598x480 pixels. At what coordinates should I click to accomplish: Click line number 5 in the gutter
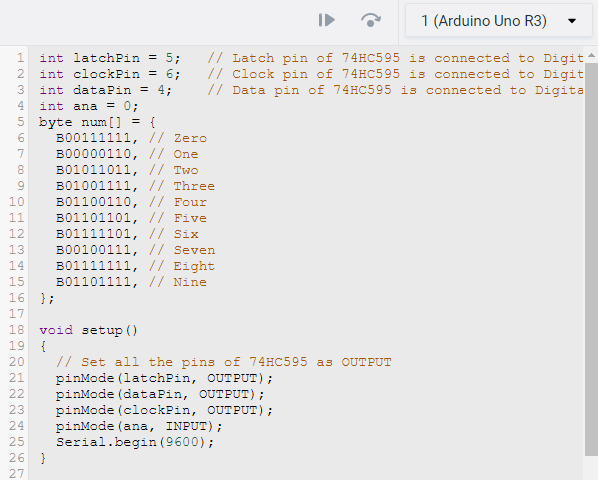pos(21,122)
